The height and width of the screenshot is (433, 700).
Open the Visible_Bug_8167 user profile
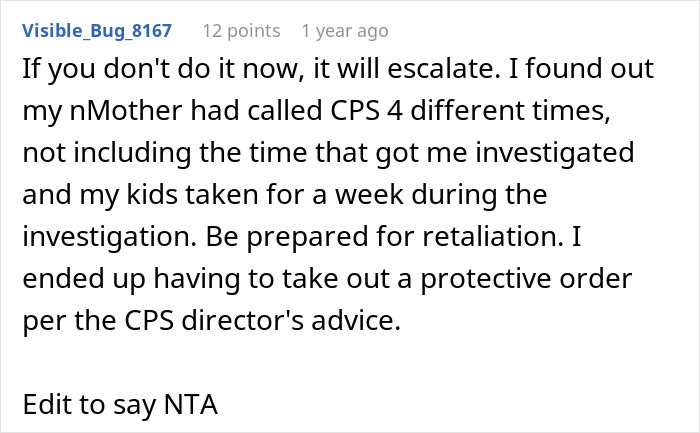(x=97, y=31)
